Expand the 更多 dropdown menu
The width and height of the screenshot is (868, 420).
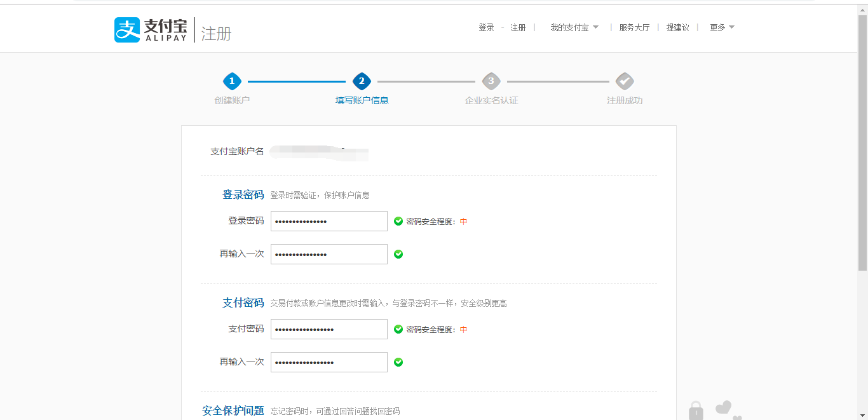[722, 27]
